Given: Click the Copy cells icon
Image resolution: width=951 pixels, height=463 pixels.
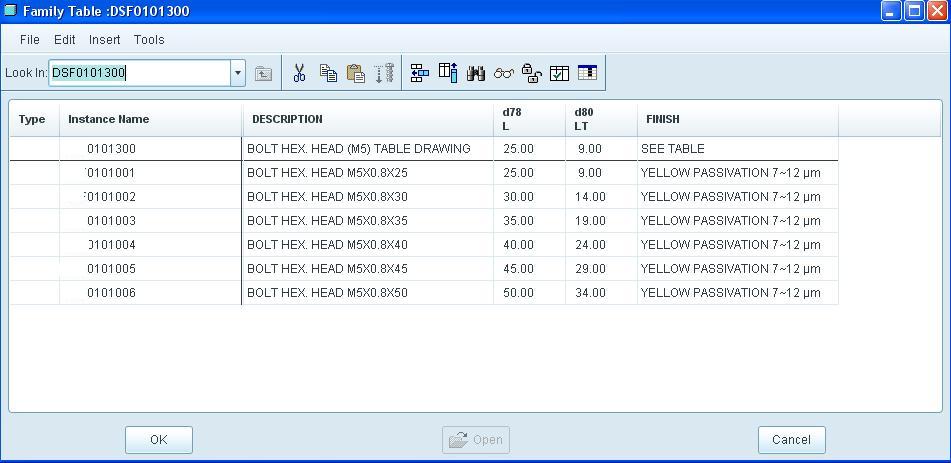Looking at the screenshot, I should pos(328,73).
